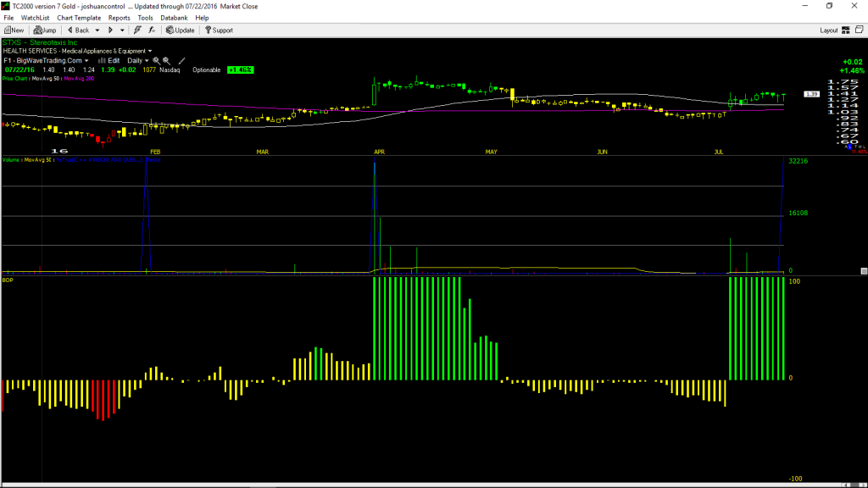
Task: Click the cascade windows icon
Action: click(860, 30)
